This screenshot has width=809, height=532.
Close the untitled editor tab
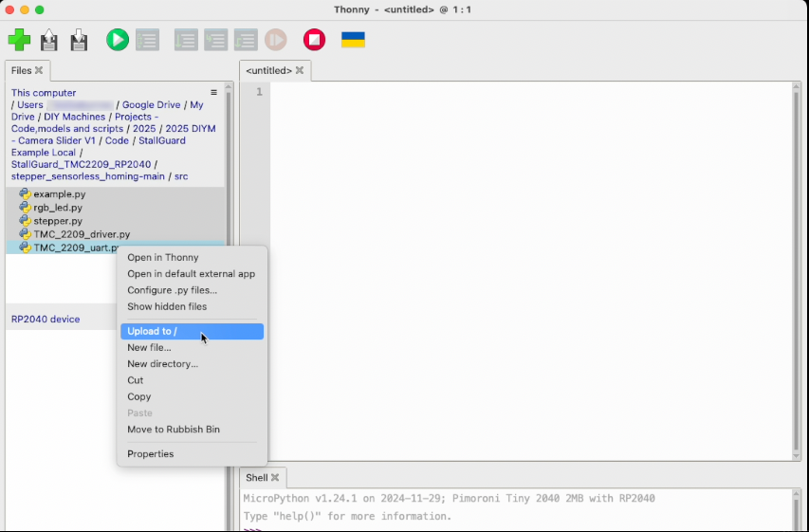300,70
